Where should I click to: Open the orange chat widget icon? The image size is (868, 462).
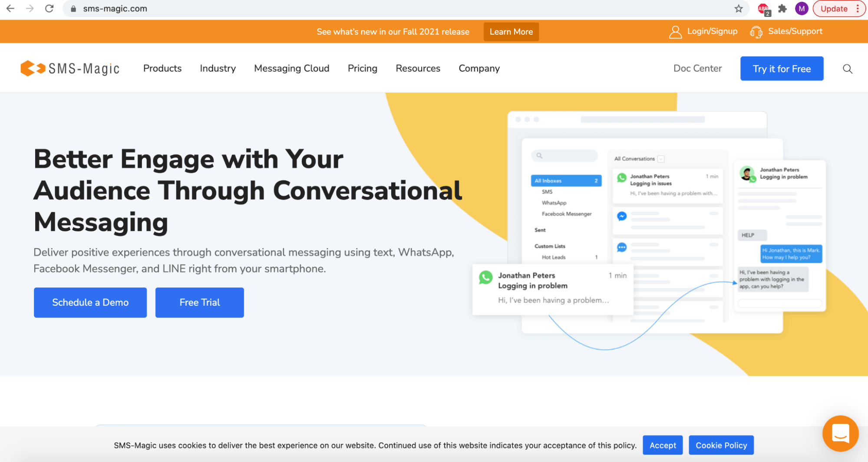[840, 433]
